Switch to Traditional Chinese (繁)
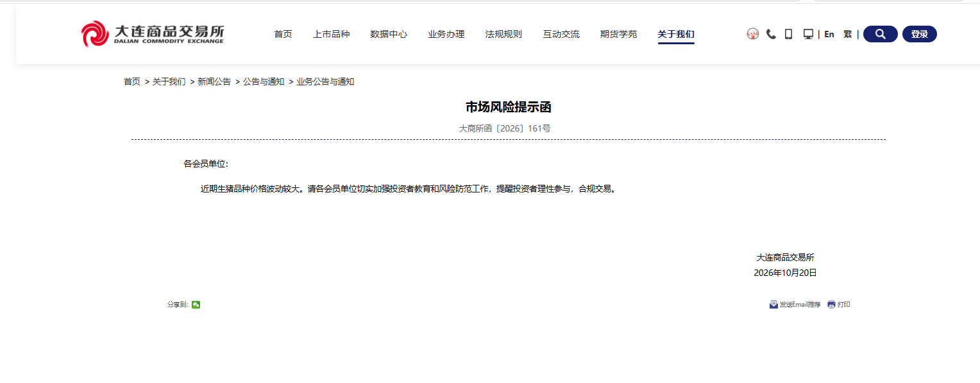Screen dimensions: 980x383 [848, 34]
